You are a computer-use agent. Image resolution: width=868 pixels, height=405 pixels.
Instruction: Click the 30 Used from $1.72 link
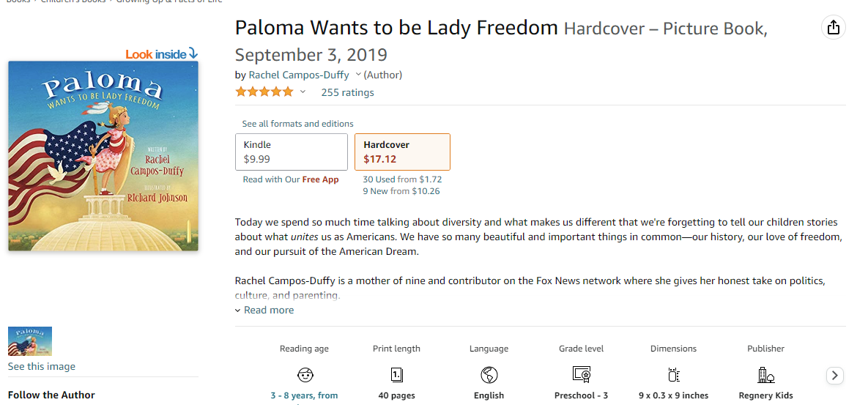[x=402, y=179]
